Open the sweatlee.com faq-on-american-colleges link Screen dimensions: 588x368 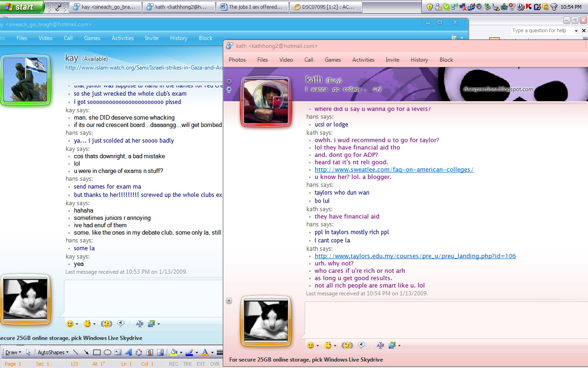pyautogui.click(x=394, y=169)
